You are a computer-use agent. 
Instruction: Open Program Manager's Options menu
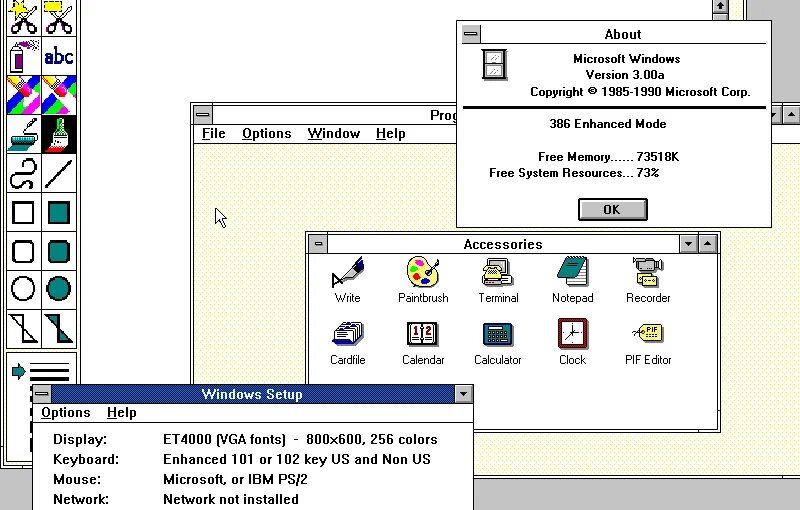pos(266,134)
